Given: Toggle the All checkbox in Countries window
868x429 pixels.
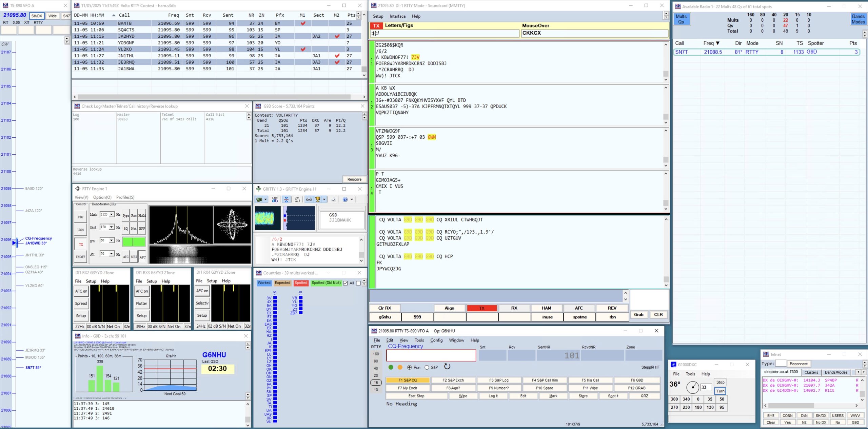Looking at the screenshot, I should (346, 283).
